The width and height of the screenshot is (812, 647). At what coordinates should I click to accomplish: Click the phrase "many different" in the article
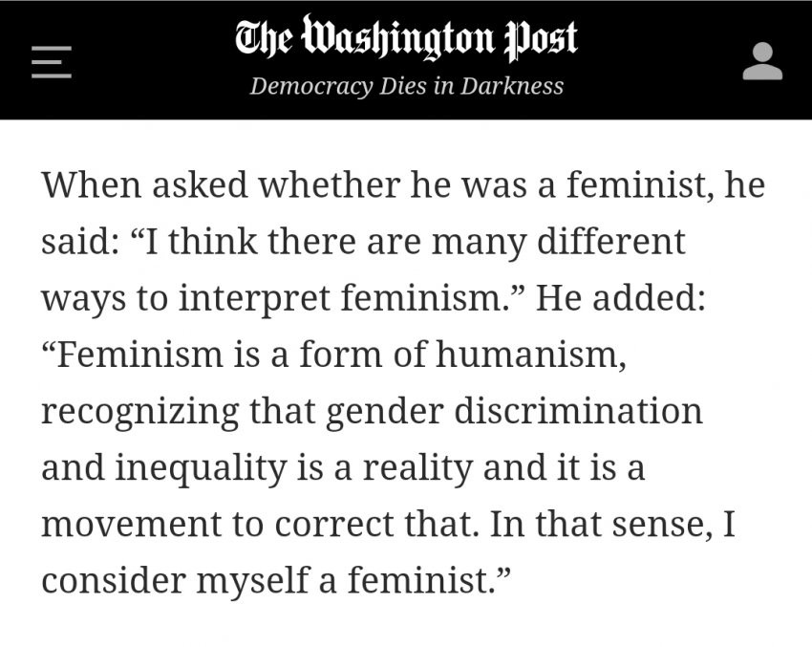558,243
